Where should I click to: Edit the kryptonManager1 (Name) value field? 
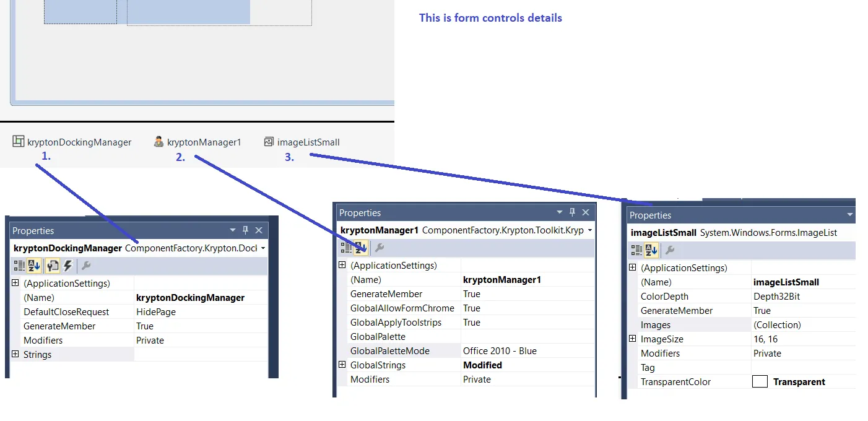click(527, 280)
